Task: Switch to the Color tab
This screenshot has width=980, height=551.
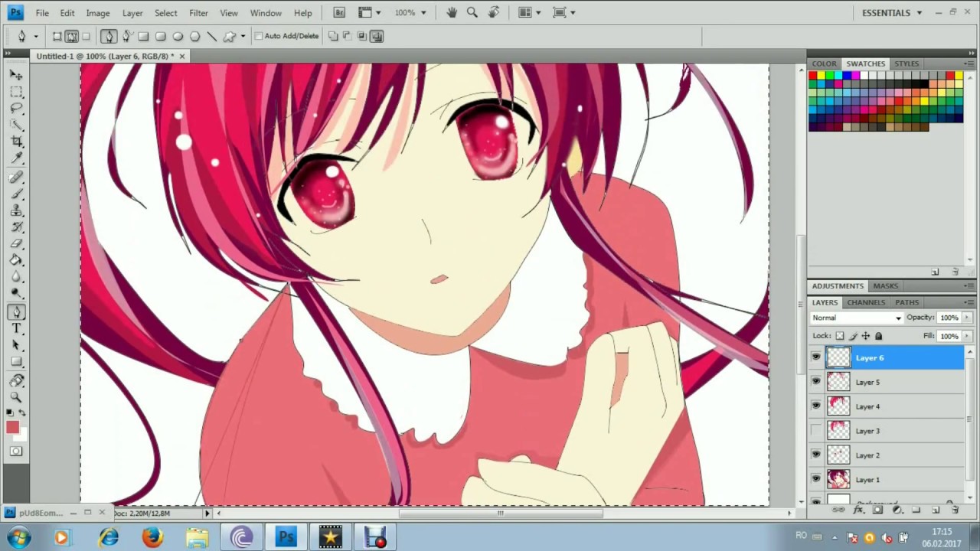Action: (x=824, y=64)
